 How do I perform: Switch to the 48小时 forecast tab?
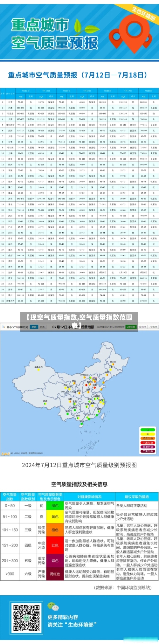(x=142, y=327)
